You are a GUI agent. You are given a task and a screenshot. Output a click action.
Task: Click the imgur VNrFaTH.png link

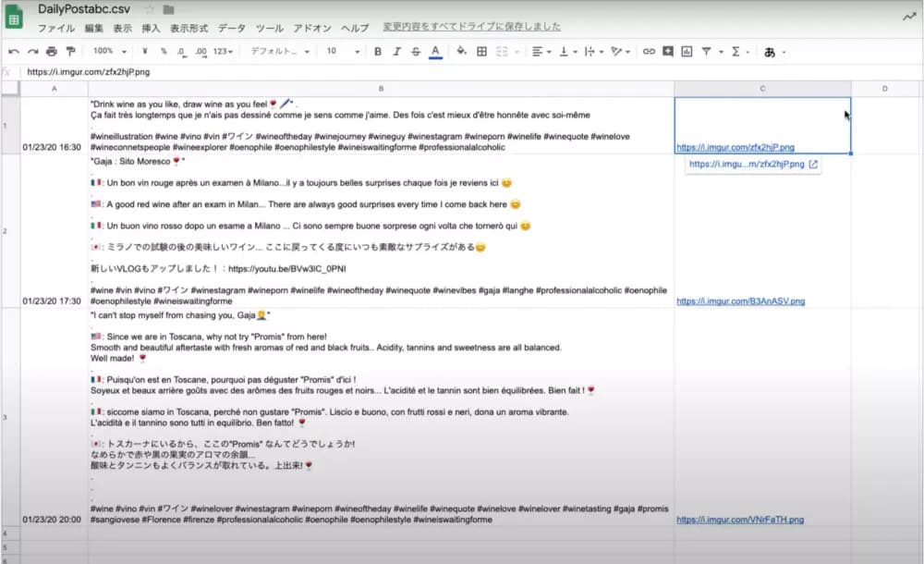point(739,520)
